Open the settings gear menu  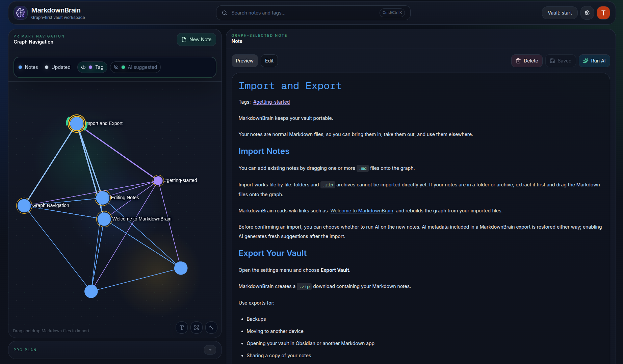[x=587, y=13]
